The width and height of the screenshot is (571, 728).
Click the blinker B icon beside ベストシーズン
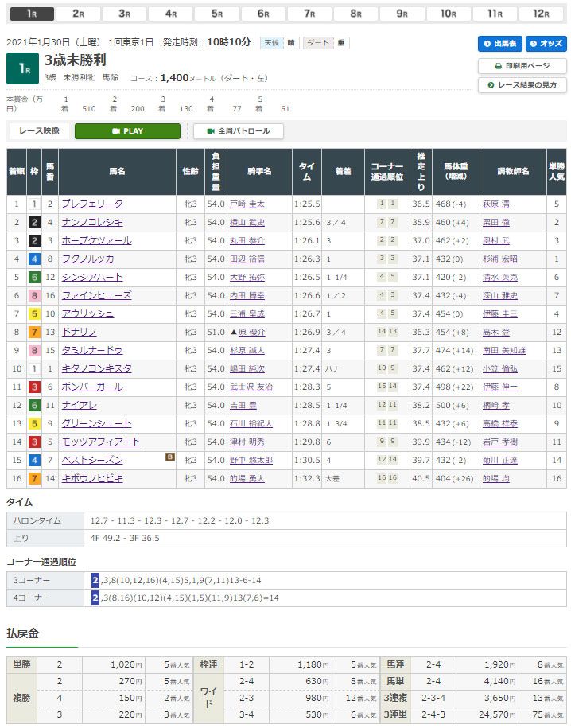(x=169, y=457)
